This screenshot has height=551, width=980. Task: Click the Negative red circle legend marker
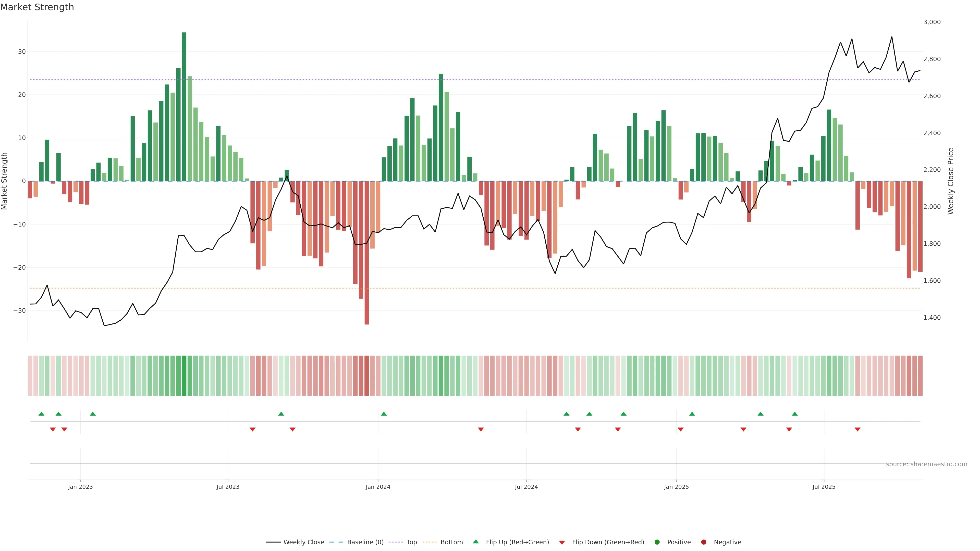coord(703,542)
